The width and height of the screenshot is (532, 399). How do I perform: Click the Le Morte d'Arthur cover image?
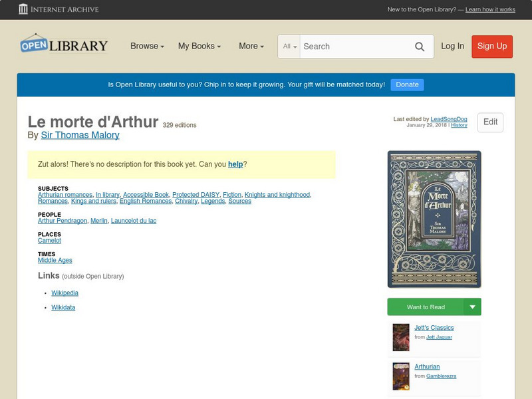coord(433,218)
